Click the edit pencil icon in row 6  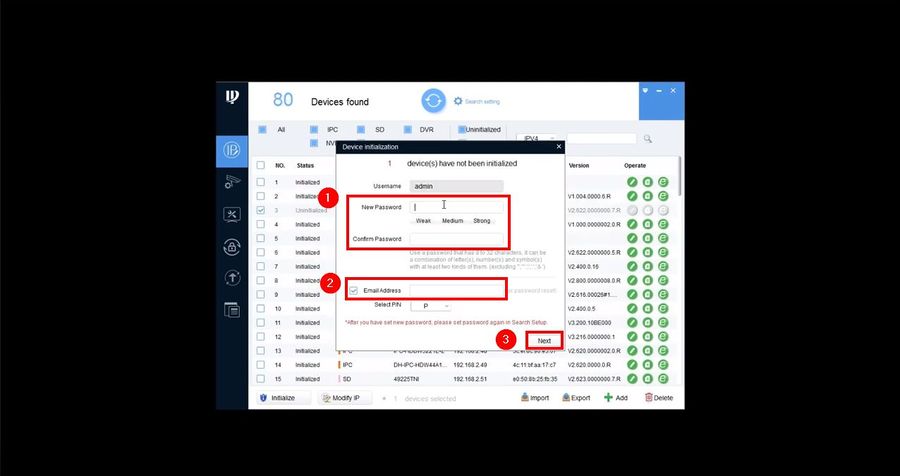[x=633, y=253]
